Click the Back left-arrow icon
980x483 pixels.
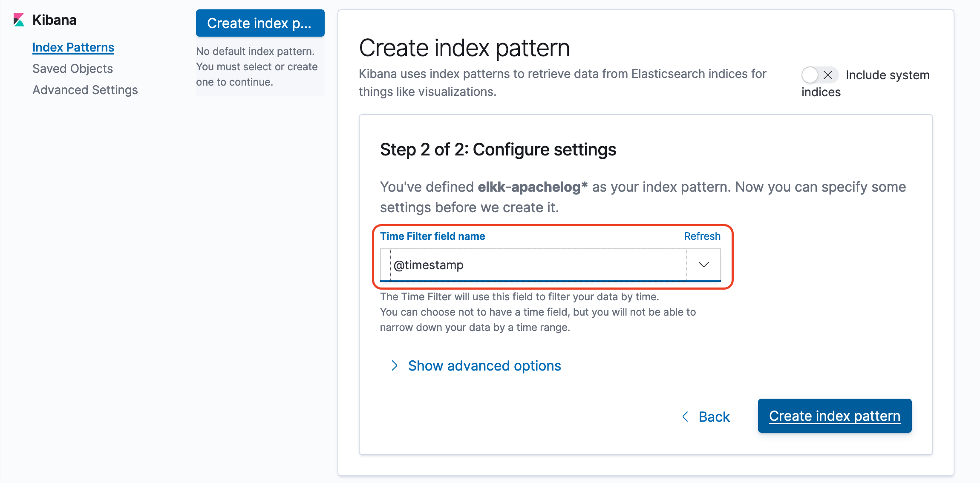click(x=685, y=417)
